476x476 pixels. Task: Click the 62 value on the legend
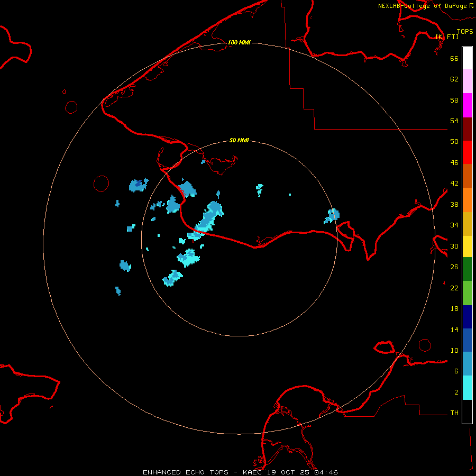pyautogui.click(x=454, y=79)
